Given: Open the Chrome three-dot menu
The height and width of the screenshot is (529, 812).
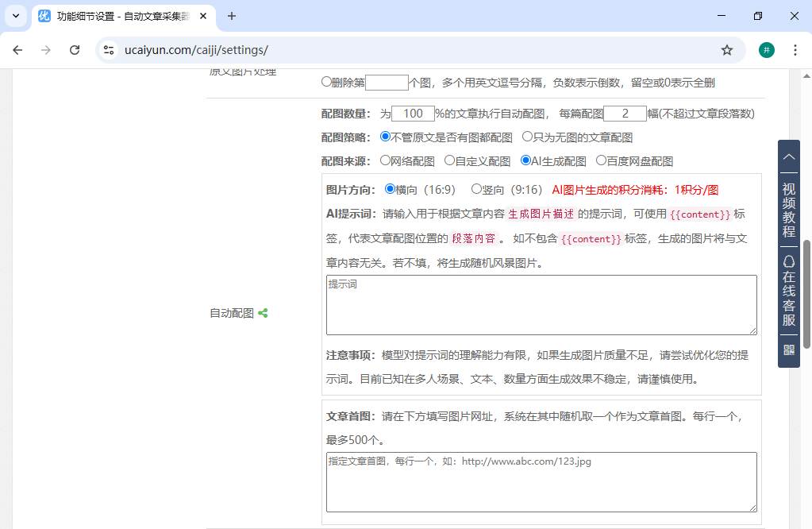Looking at the screenshot, I should coord(795,49).
